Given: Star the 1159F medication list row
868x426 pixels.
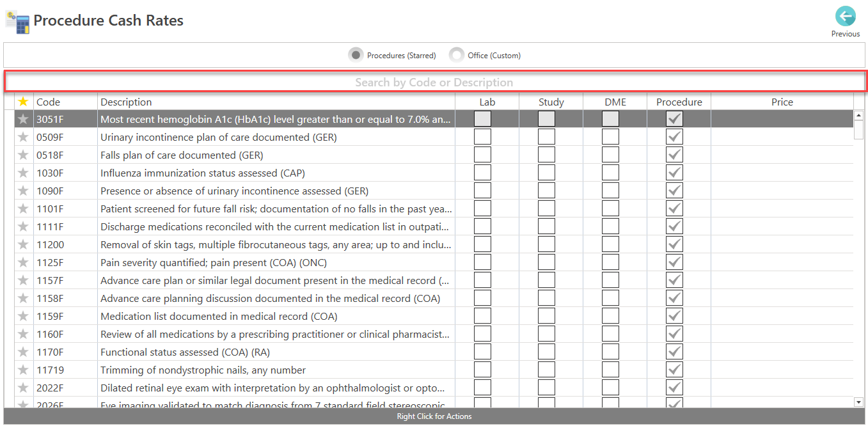Looking at the screenshot, I should coord(24,316).
